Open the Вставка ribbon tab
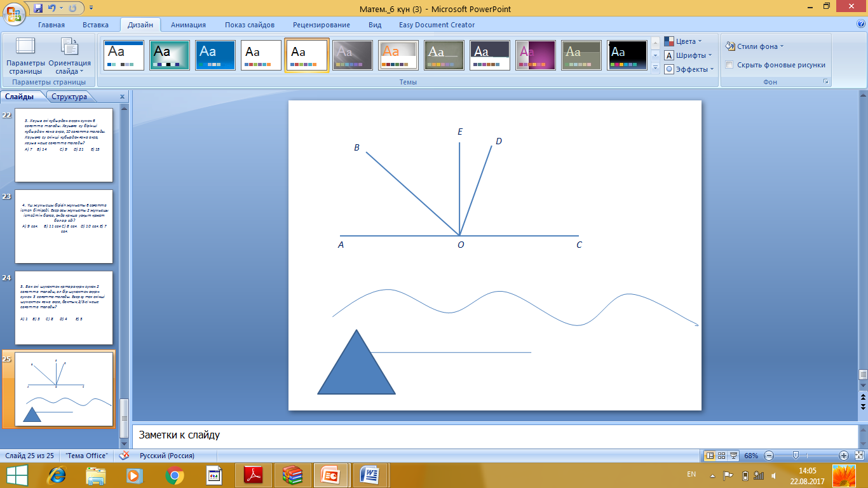The height and width of the screenshot is (488, 868). (96, 25)
